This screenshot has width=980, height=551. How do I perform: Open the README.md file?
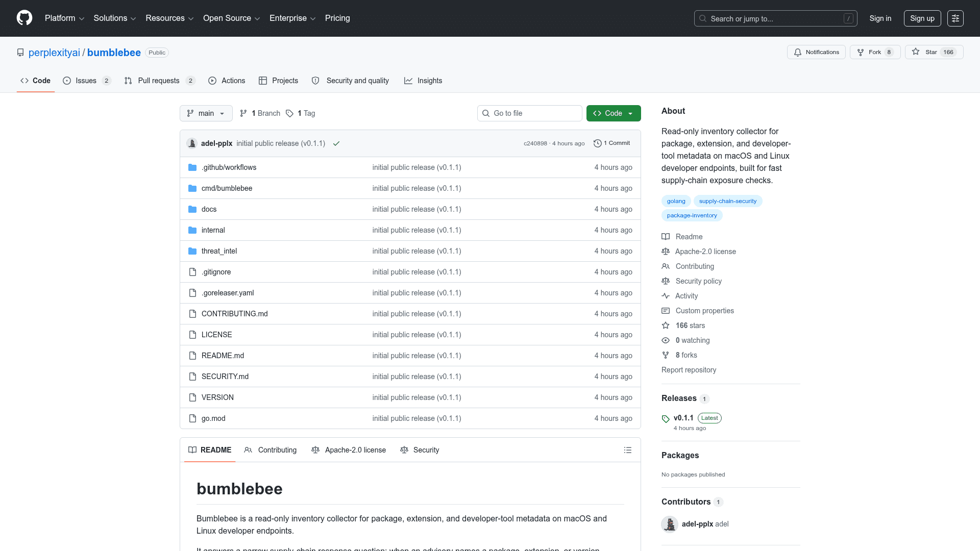coord(223,356)
